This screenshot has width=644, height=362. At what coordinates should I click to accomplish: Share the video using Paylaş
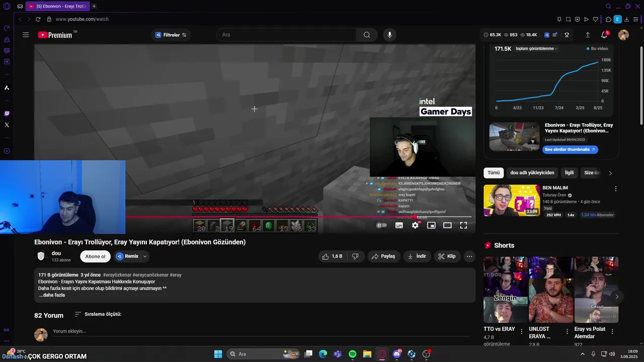[x=383, y=256]
